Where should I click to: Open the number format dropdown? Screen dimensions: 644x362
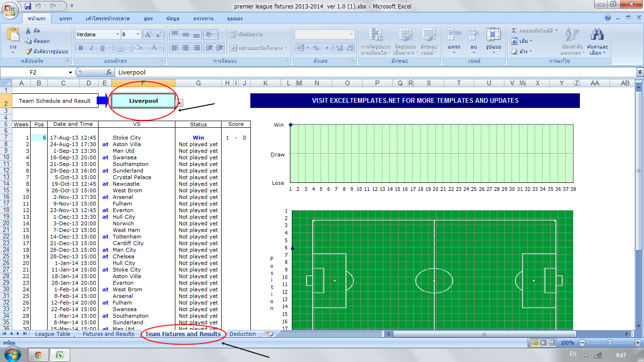coord(351,34)
